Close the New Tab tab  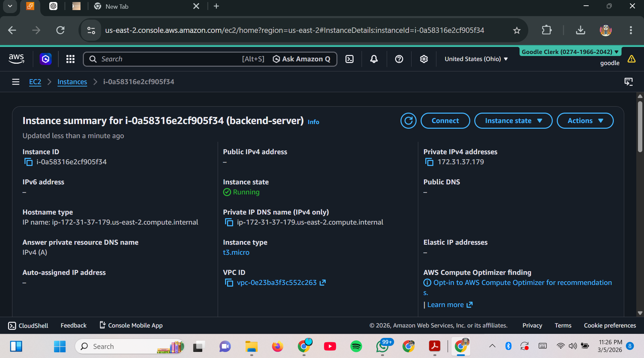pos(196,6)
